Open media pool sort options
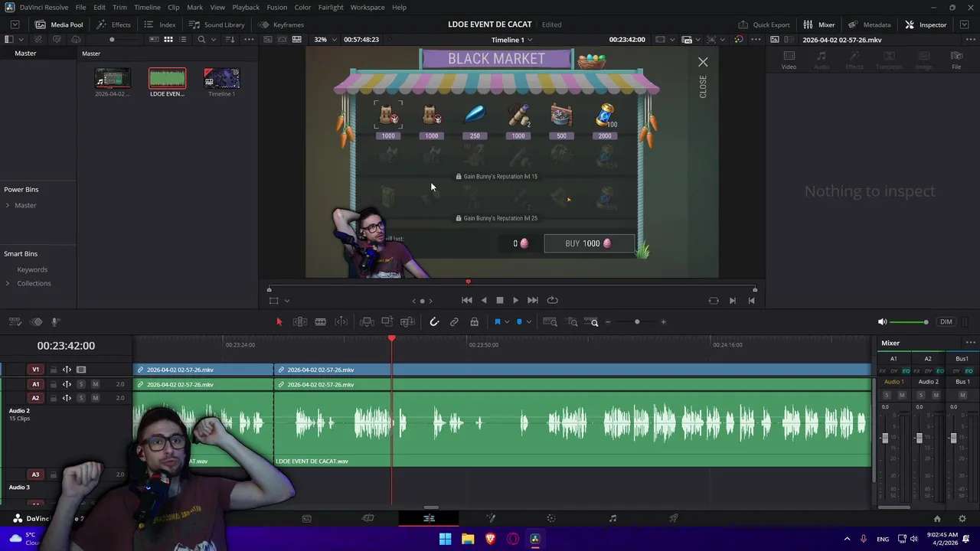 coord(228,40)
